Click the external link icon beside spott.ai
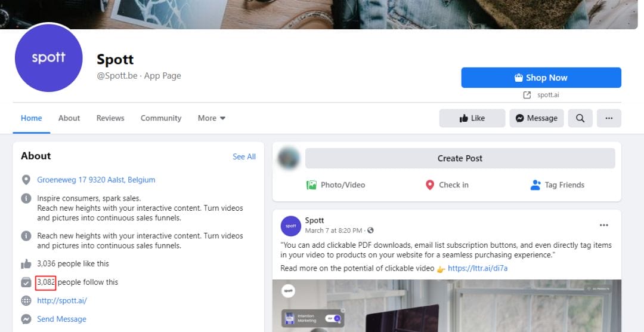Image resolution: width=644 pixels, height=332 pixels. pos(527,95)
